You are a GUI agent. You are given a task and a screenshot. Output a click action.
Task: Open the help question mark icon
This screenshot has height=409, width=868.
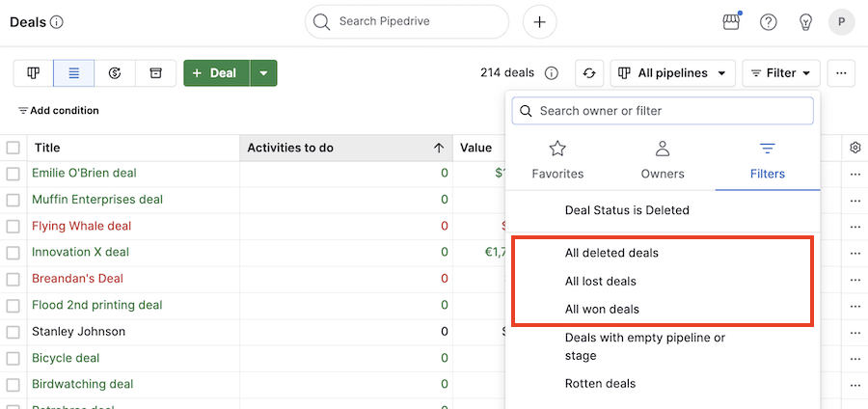(x=768, y=22)
